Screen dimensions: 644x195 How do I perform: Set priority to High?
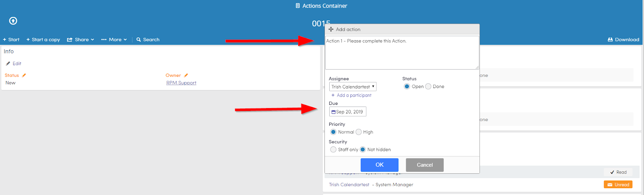click(359, 132)
